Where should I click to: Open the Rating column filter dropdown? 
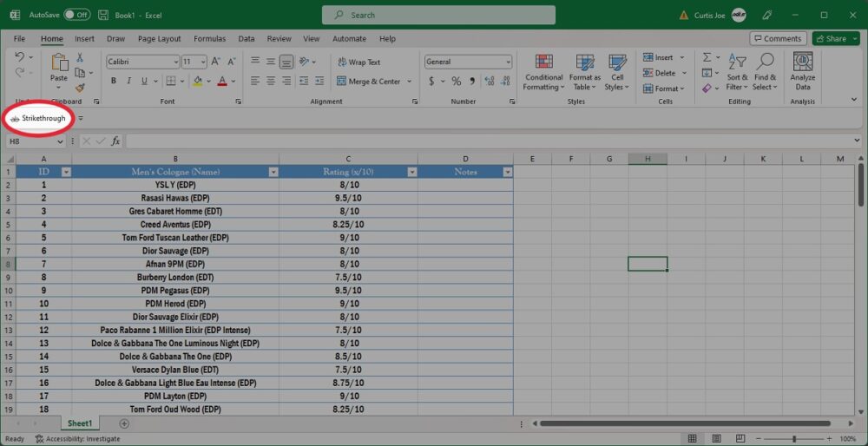click(x=411, y=172)
